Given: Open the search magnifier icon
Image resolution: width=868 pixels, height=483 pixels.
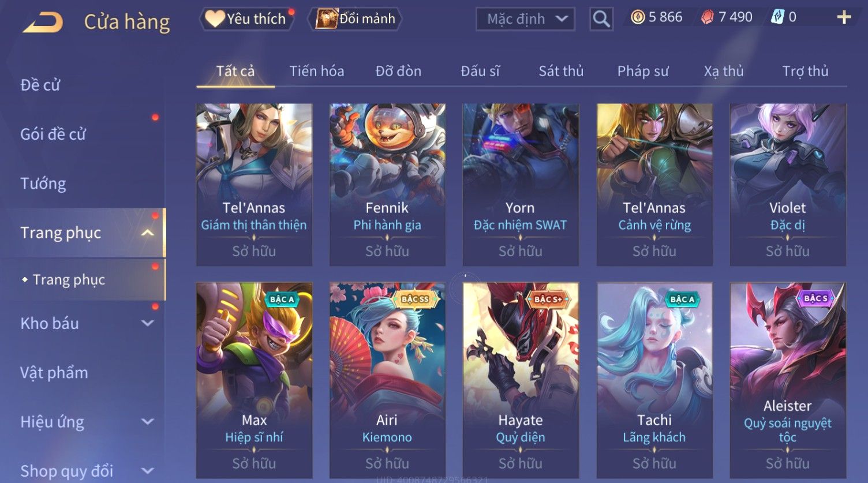Looking at the screenshot, I should pos(601,19).
